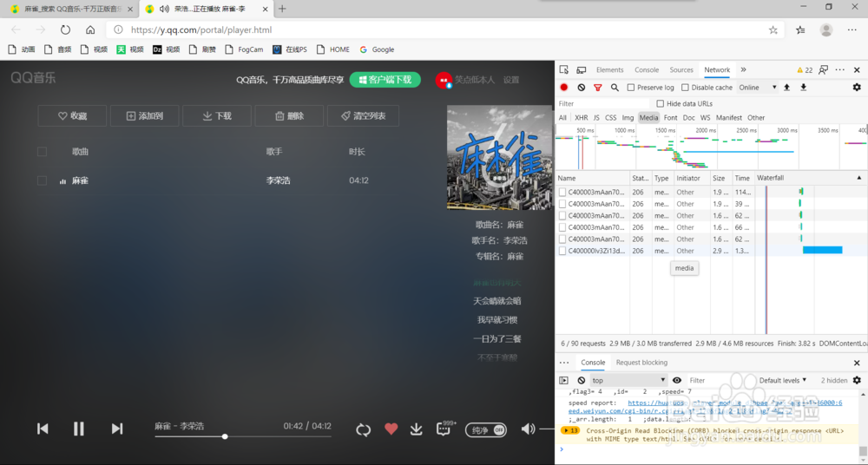Open the Google bookmark link
This screenshot has width=868, height=465.
[x=377, y=49]
